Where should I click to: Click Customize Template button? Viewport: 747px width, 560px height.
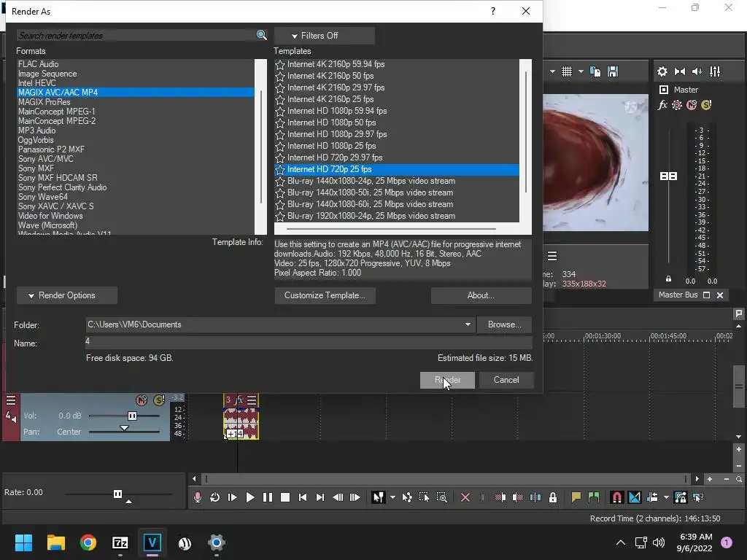point(325,295)
